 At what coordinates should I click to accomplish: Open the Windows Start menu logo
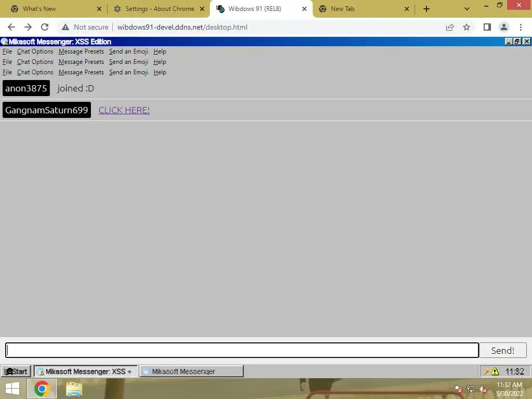pos(12,389)
